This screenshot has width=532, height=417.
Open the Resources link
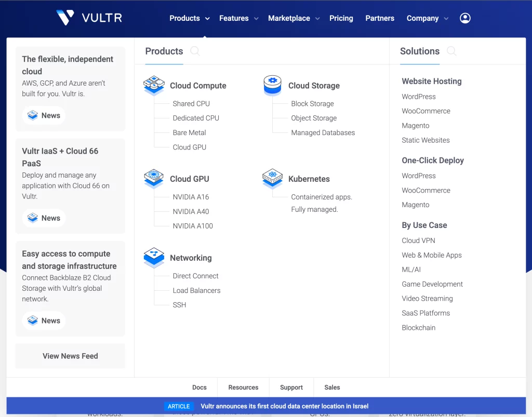tap(243, 387)
